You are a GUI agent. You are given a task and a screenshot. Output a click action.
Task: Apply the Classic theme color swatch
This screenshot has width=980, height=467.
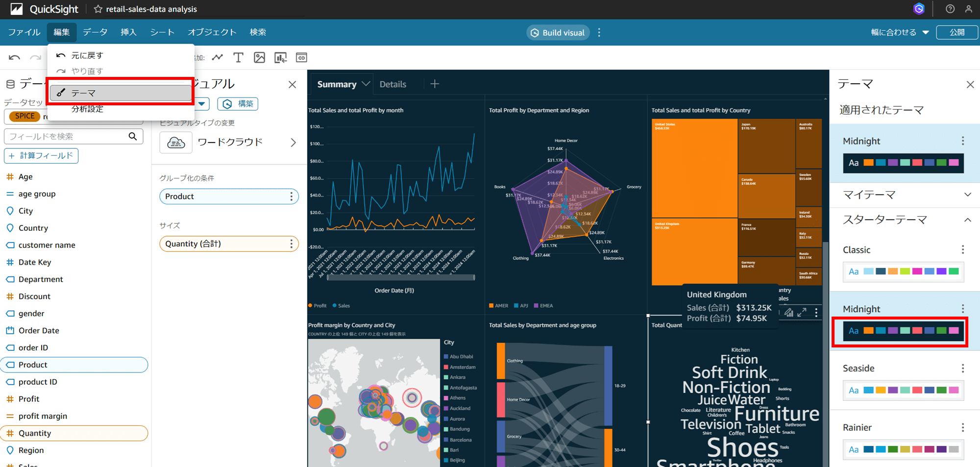point(904,271)
